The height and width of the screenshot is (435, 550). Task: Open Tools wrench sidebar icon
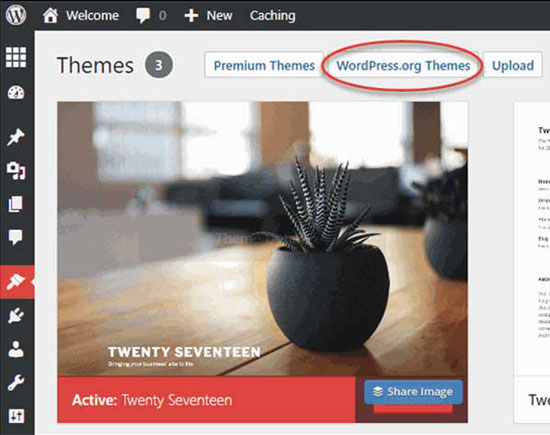point(16,382)
